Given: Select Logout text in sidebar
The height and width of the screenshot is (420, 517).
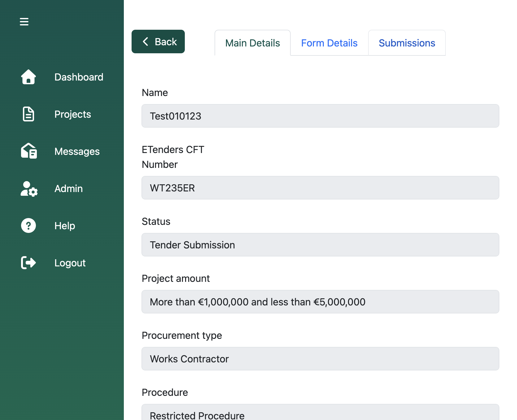Looking at the screenshot, I should tap(70, 263).
